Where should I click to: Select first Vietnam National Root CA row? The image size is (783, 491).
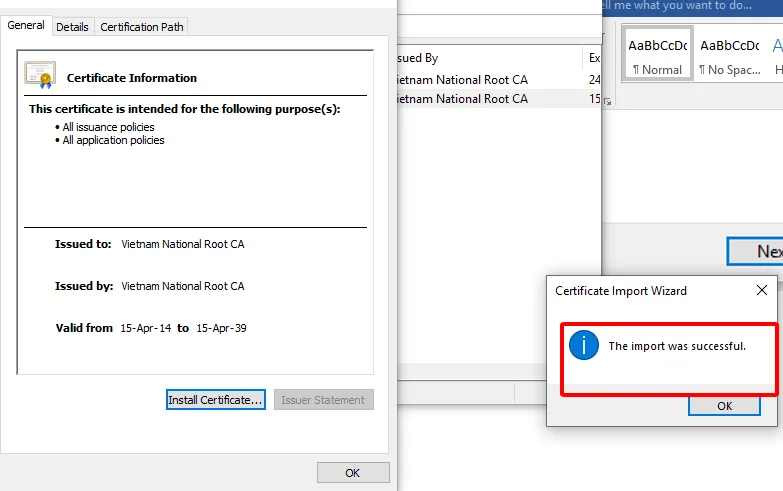click(x=499, y=80)
